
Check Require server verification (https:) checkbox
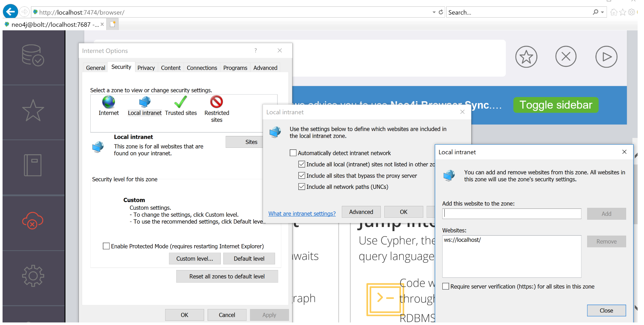click(x=446, y=286)
